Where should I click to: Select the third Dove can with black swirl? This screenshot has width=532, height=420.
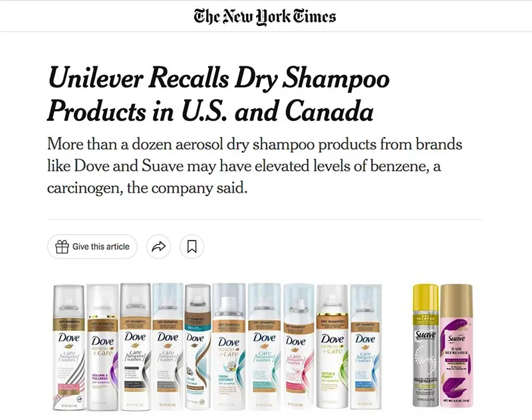coord(136,348)
